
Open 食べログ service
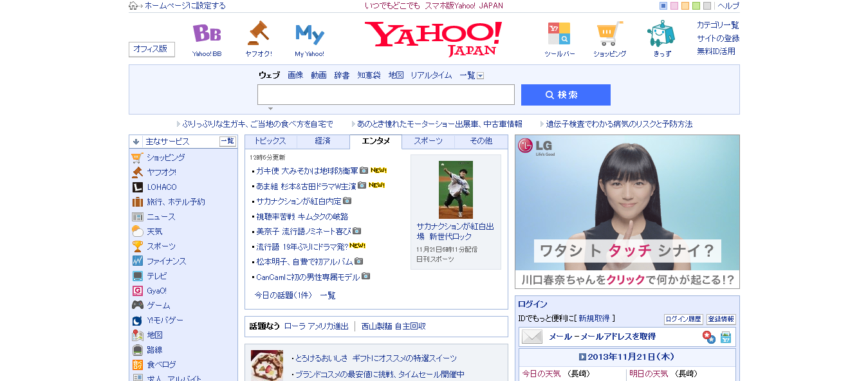click(x=161, y=364)
